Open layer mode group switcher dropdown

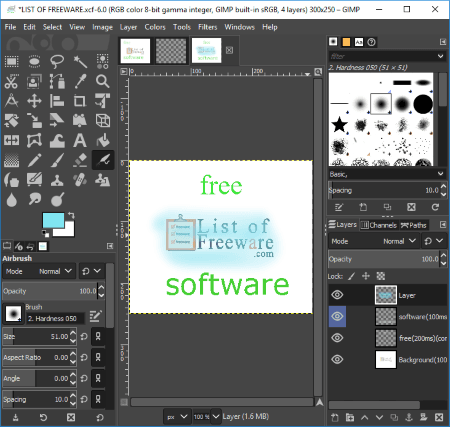(x=434, y=241)
